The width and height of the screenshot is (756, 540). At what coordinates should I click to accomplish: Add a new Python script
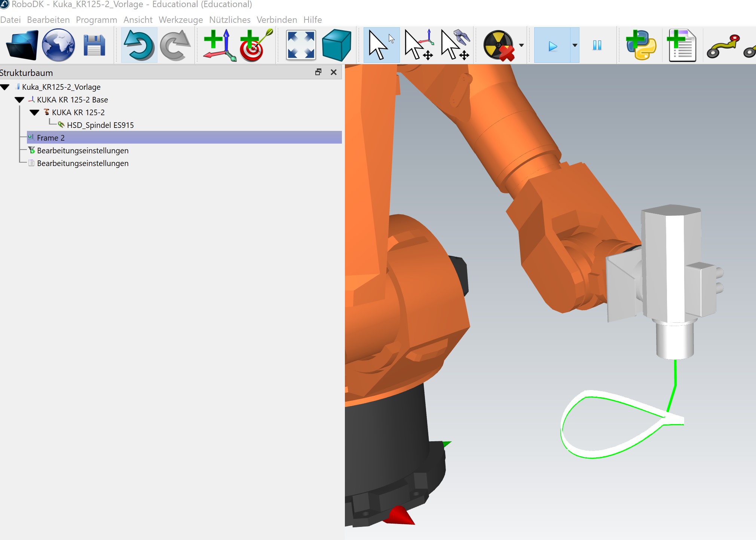tap(641, 45)
